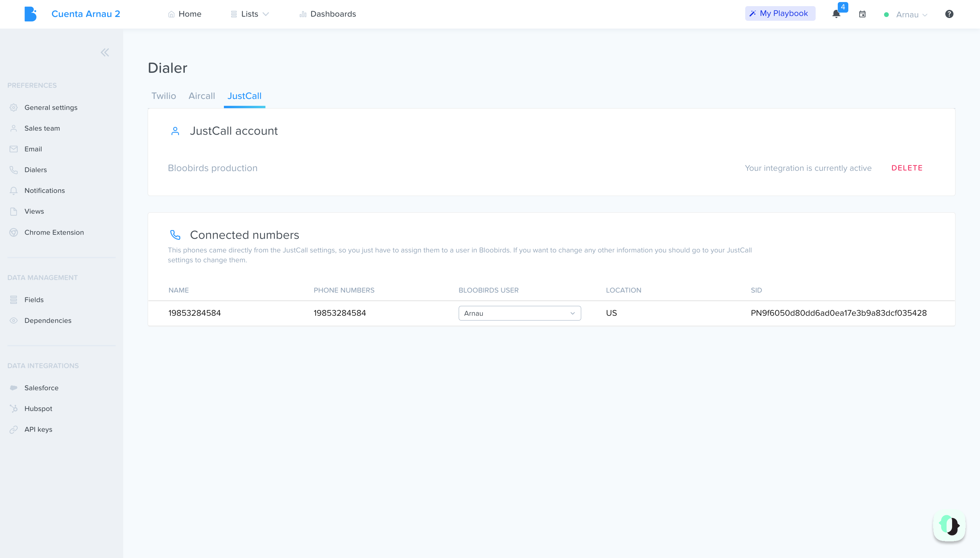Click the BLOOBIRDS USER column header
The width and height of the screenshot is (980, 558).
tap(488, 290)
